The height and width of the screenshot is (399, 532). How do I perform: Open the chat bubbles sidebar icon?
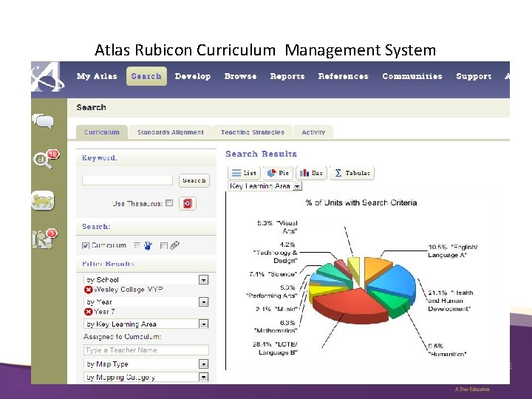pyautogui.click(x=43, y=121)
